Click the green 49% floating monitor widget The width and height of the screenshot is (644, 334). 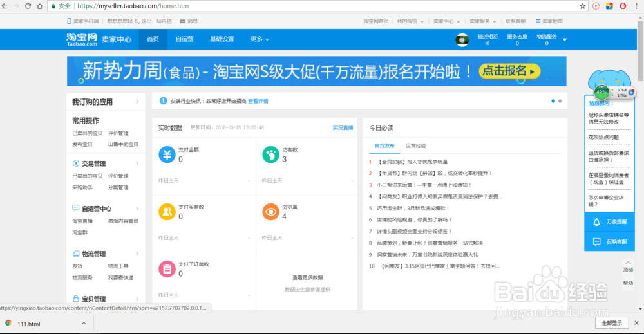click(x=601, y=92)
